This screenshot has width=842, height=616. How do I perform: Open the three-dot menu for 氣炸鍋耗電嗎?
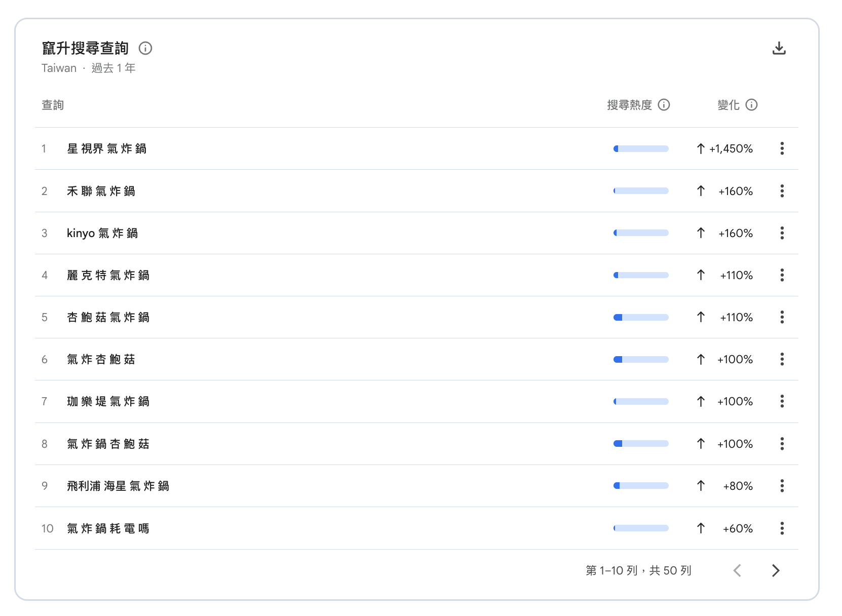(x=782, y=528)
